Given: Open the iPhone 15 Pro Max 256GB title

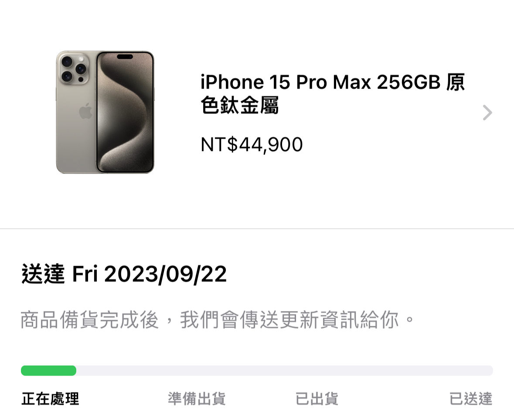Looking at the screenshot, I should click(320, 82).
